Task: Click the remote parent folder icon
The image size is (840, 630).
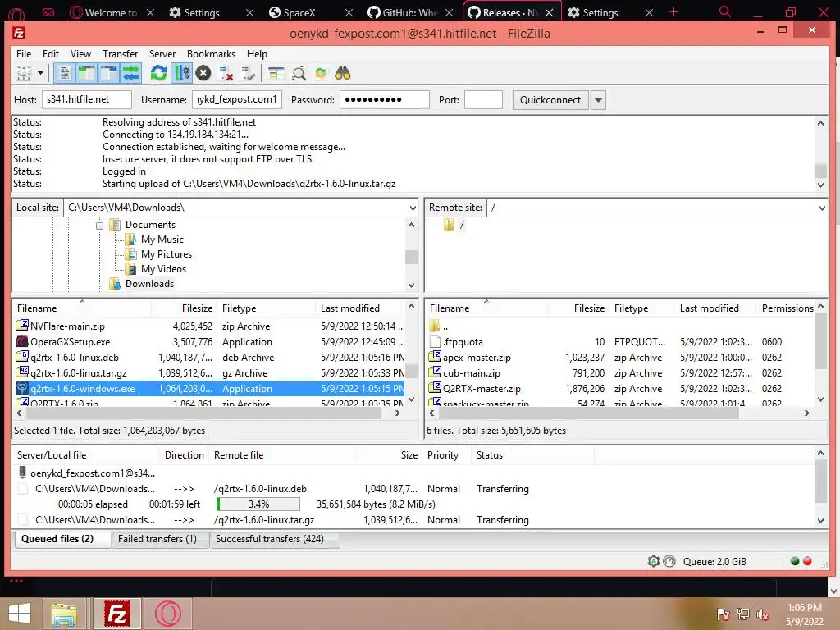Action: 435,325
